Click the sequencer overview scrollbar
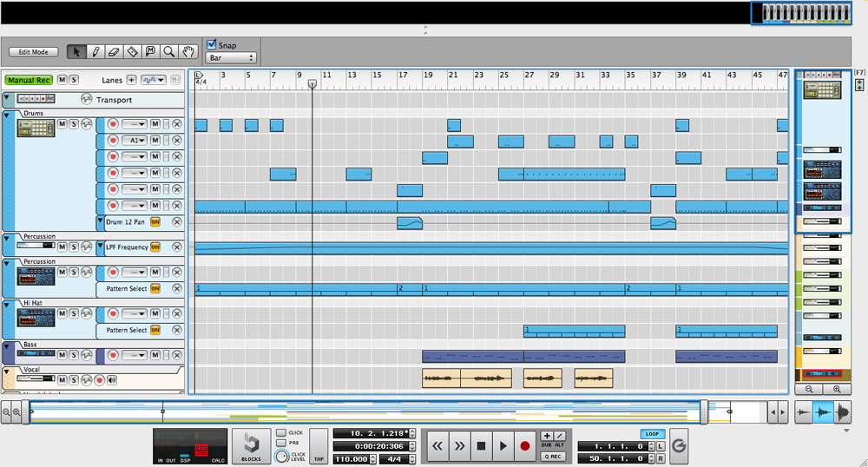The image size is (868, 467). pos(365,411)
